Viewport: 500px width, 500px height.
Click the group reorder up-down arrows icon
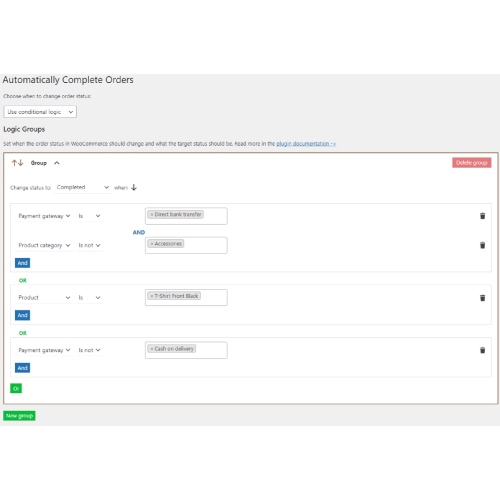tap(17, 163)
